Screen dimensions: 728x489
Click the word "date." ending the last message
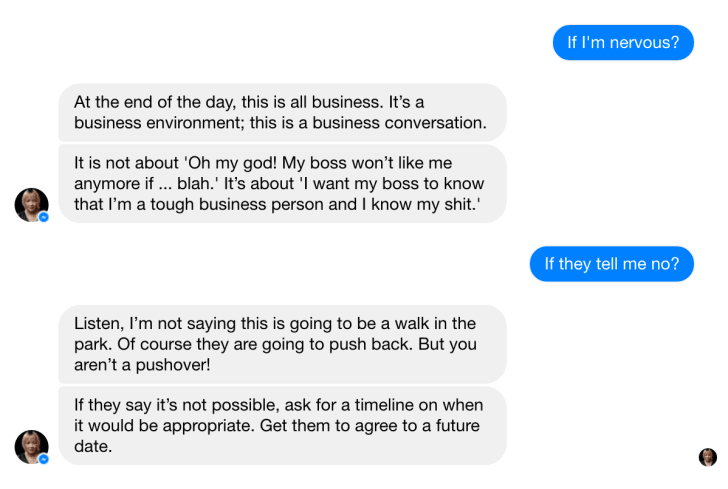[x=93, y=446]
